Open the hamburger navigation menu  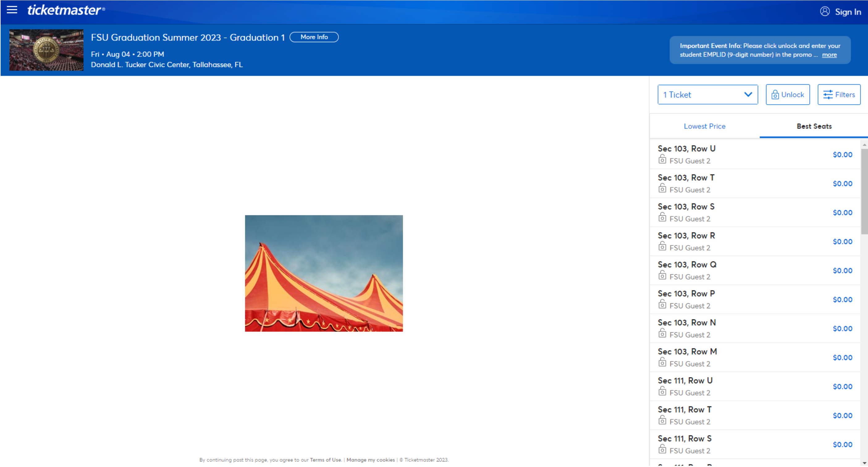(x=11, y=10)
